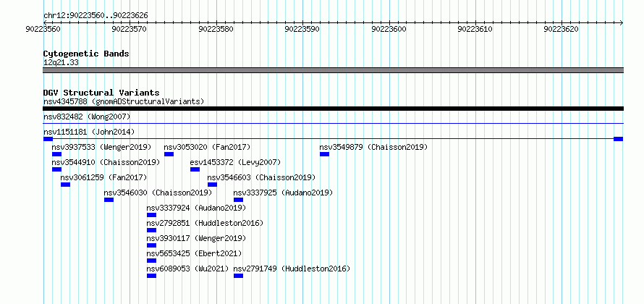Image resolution: width=644 pixels, height=304 pixels.
Task: Select the blue box under nsv3544910
Action: [56, 169]
